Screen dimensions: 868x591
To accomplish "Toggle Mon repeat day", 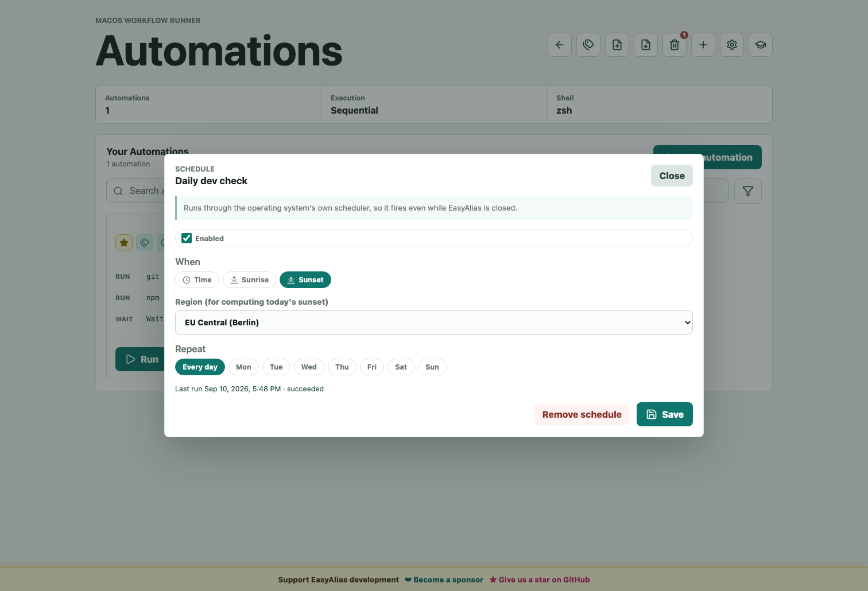I will [x=243, y=367].
